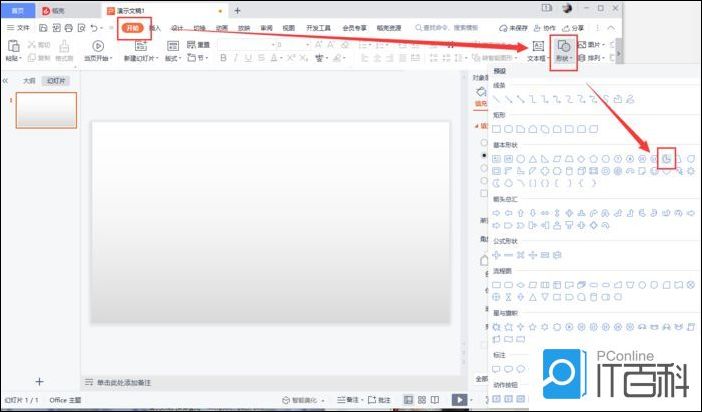Click the print preview icon

coord(81,28)
